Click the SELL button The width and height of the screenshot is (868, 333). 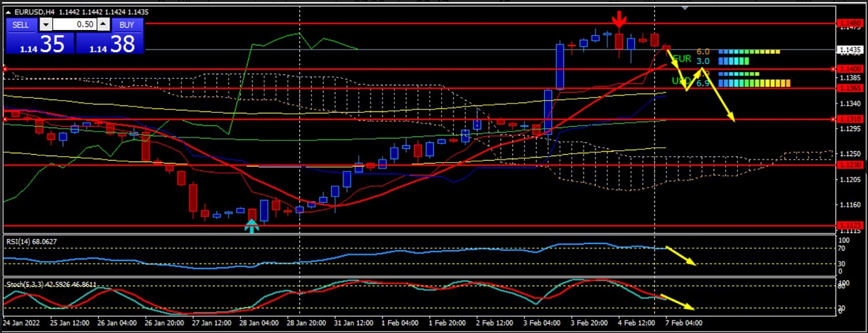(x=21, y=25)
